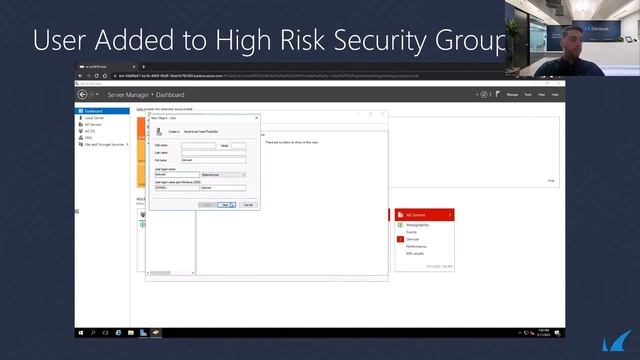Open Manageability link in All Servers tile
640x360 pixels.
[417, 225]
